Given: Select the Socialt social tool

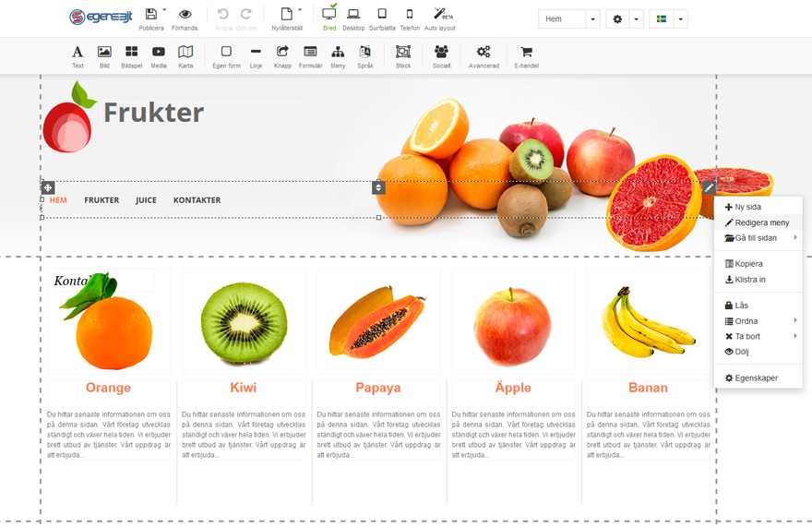Looking at the screenshot, I should tap(442, 56).
